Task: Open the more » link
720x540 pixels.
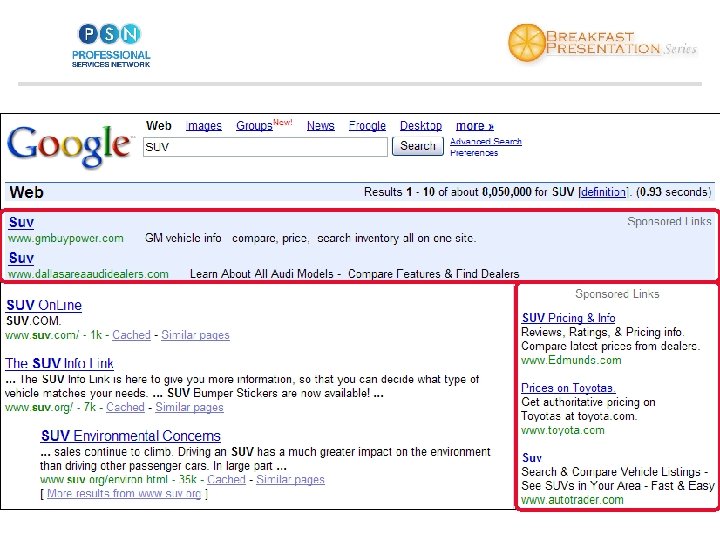Action: click(x=474, y=125)
